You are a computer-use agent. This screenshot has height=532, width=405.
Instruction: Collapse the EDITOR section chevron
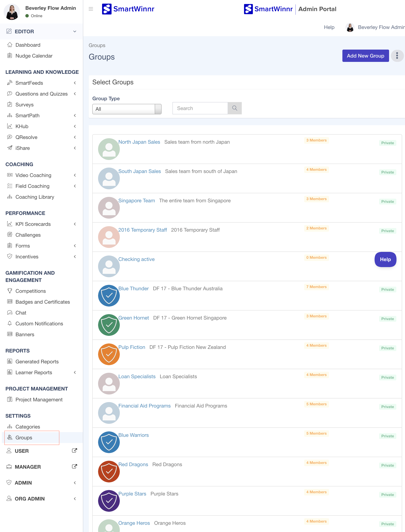75,32
